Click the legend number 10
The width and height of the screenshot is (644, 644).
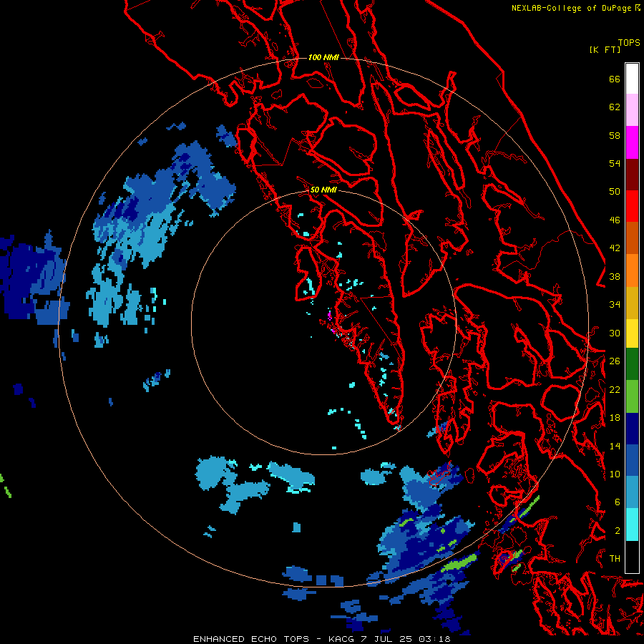pos(615,474)
